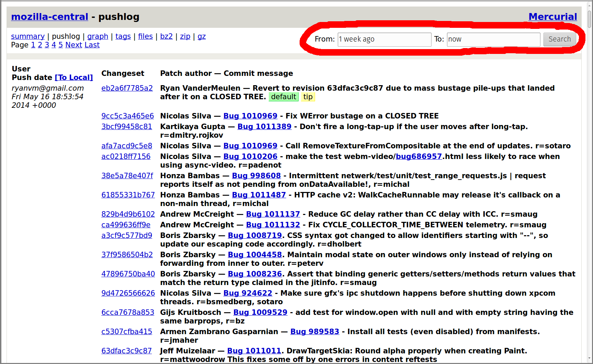Click the green default branch tag
Viewport: 593px width, 364px height.
[x=283, y=97]
